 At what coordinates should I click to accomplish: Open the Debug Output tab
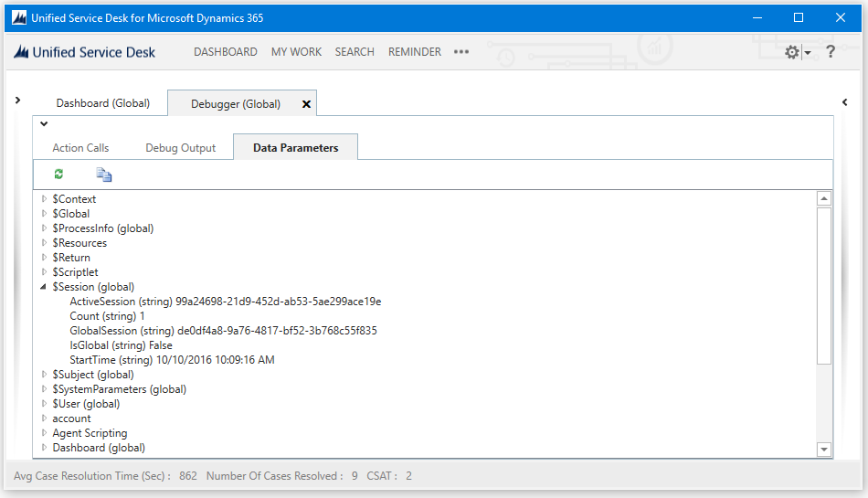(181, 148)
